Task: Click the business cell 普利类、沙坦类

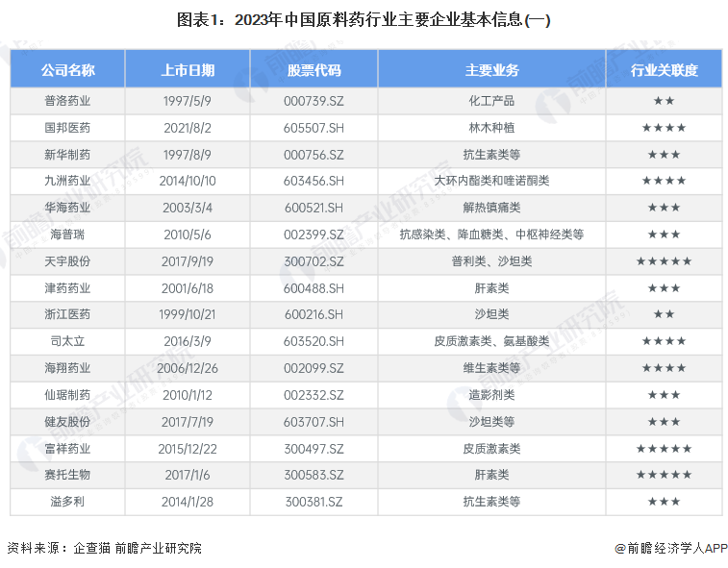Action: coord(491,261)
